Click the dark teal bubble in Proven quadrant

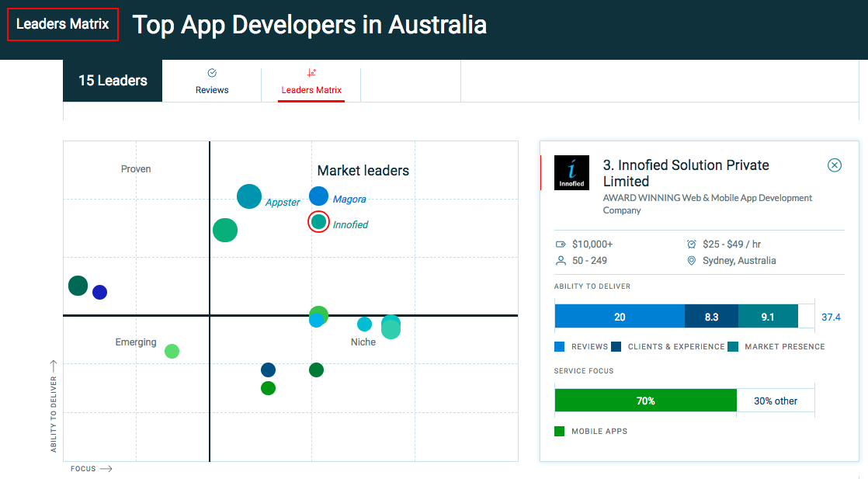coord(78,286)
